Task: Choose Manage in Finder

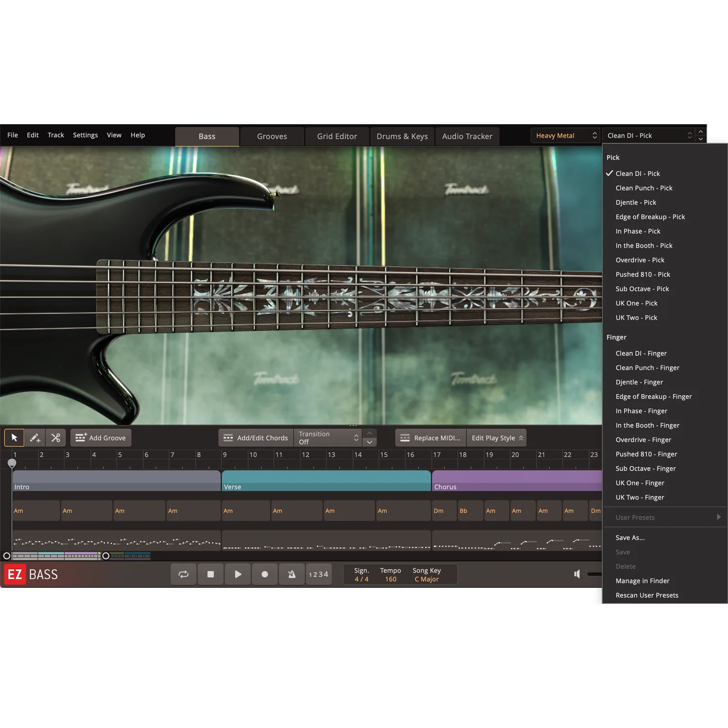Action: click(665, 581)
